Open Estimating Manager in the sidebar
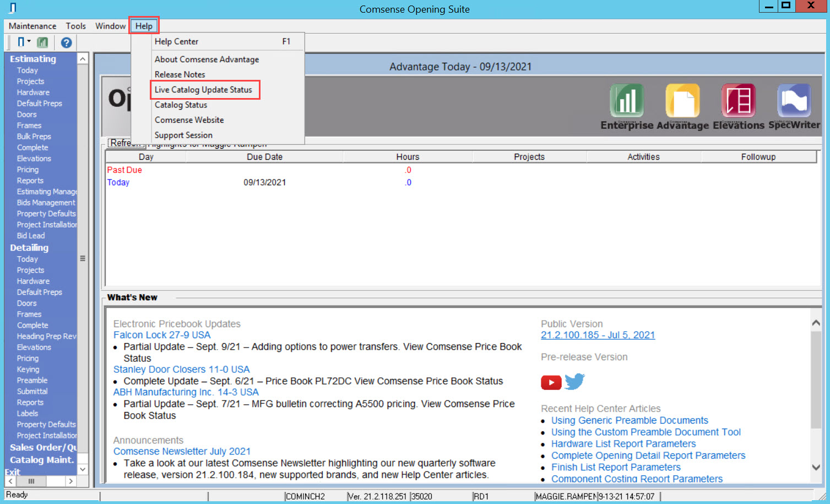Image resolution: width=830 pixels, height=504 pixels. (x=47, y=192)
